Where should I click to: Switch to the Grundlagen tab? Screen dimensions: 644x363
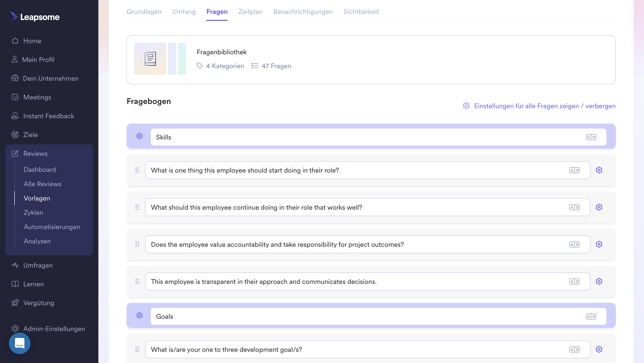point(144,12)
